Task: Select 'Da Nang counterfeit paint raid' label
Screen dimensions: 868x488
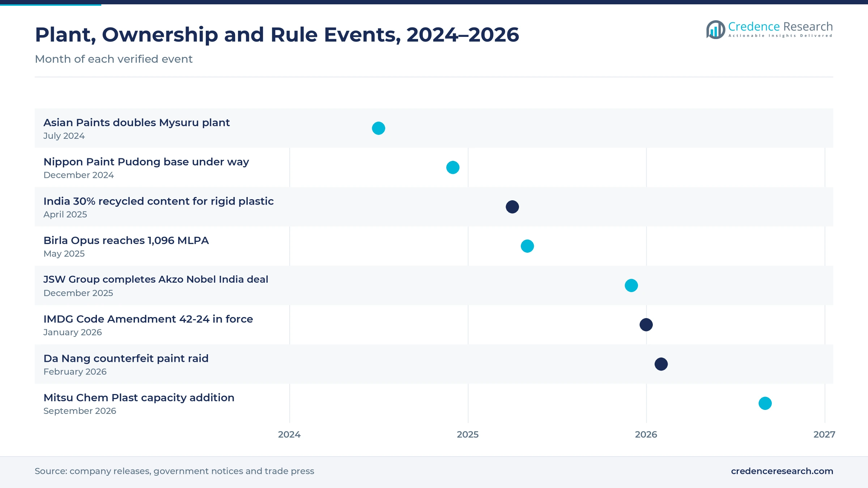Action: click(126, 358)
